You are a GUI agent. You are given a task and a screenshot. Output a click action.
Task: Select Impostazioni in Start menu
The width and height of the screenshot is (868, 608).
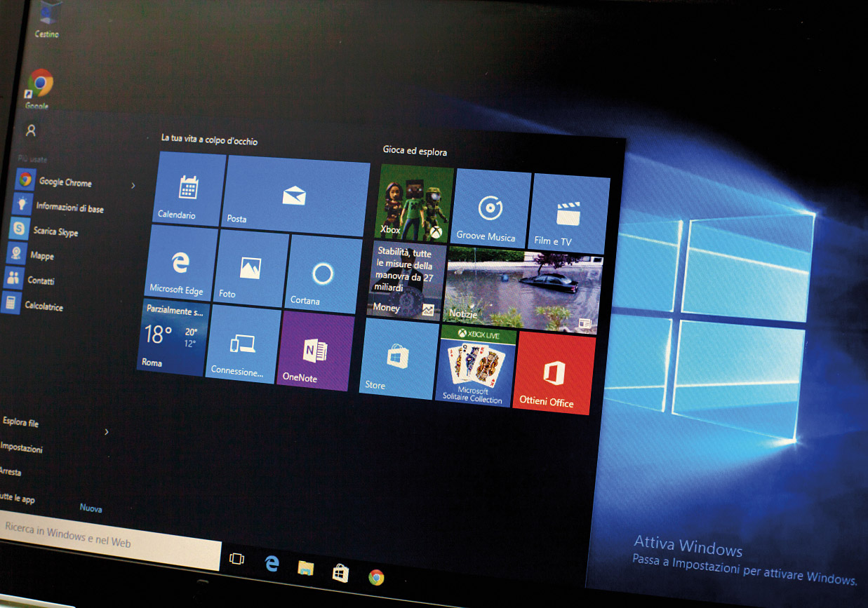[x=22, y=448]
